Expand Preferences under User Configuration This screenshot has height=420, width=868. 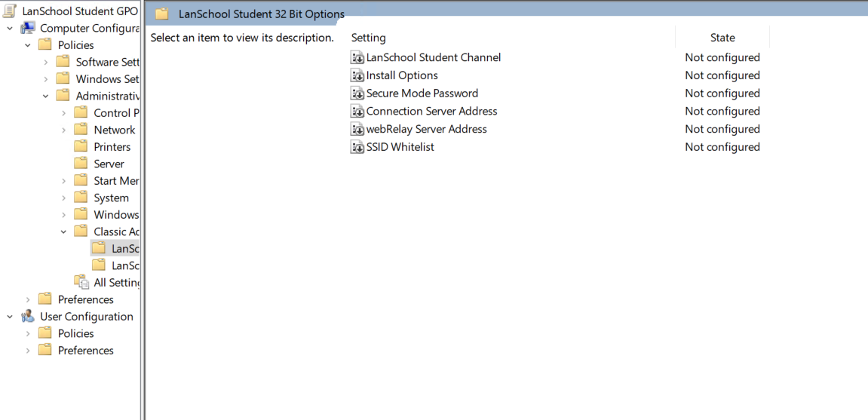point(28,351)
